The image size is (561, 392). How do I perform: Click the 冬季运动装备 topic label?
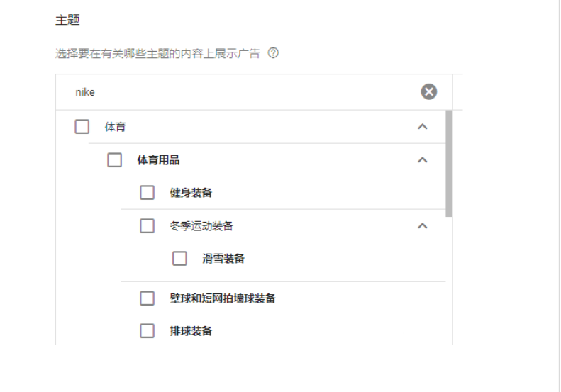tap(201, 226)
